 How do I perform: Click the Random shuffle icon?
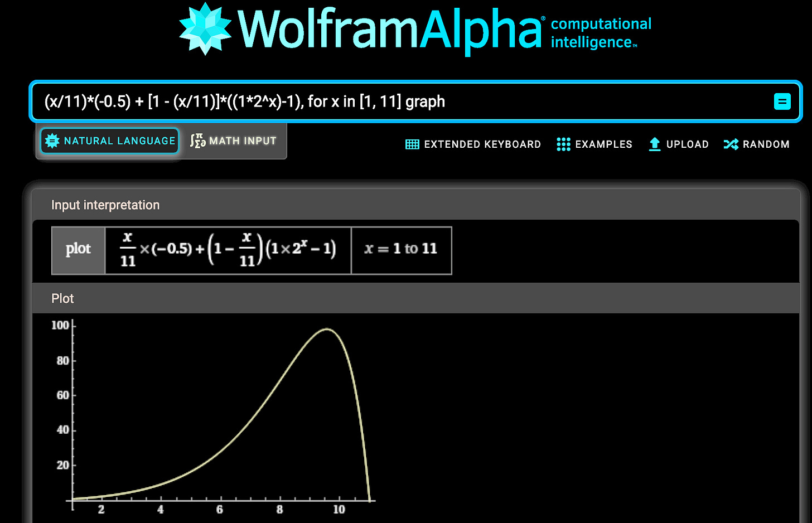point(731,144)
